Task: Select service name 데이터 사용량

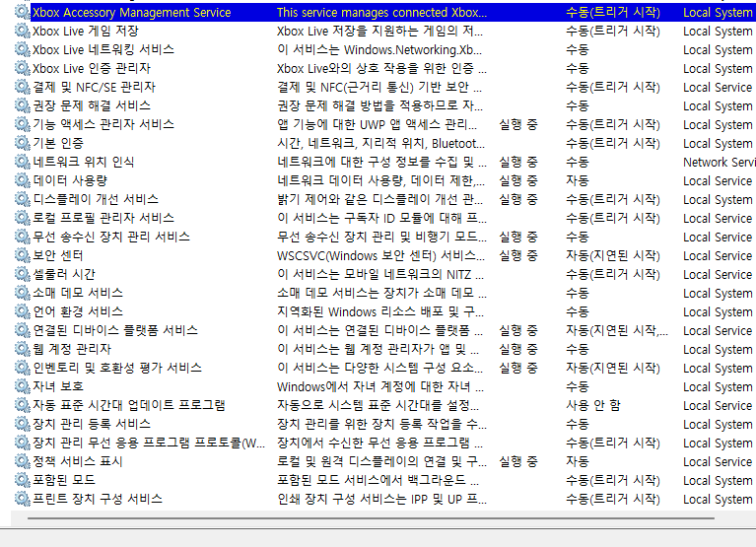Action: [70, 180]
